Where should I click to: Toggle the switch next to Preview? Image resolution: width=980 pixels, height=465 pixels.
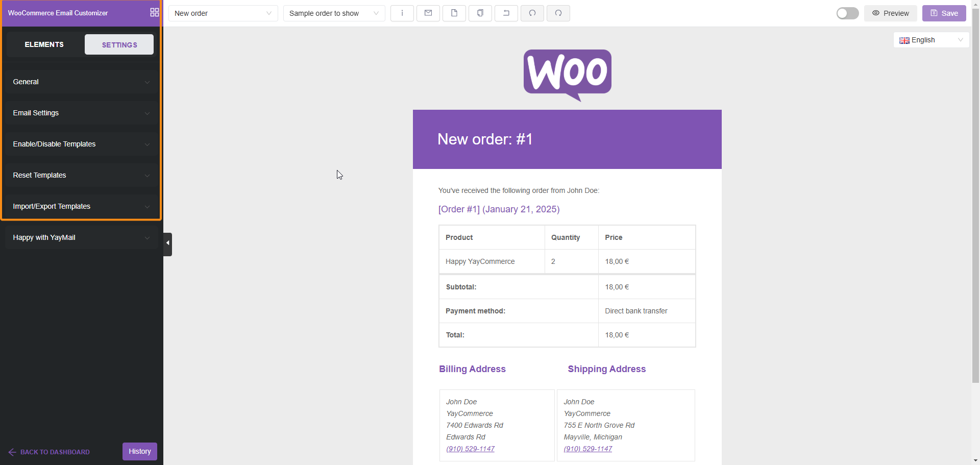pyautogui.click(x=847, y=13)
